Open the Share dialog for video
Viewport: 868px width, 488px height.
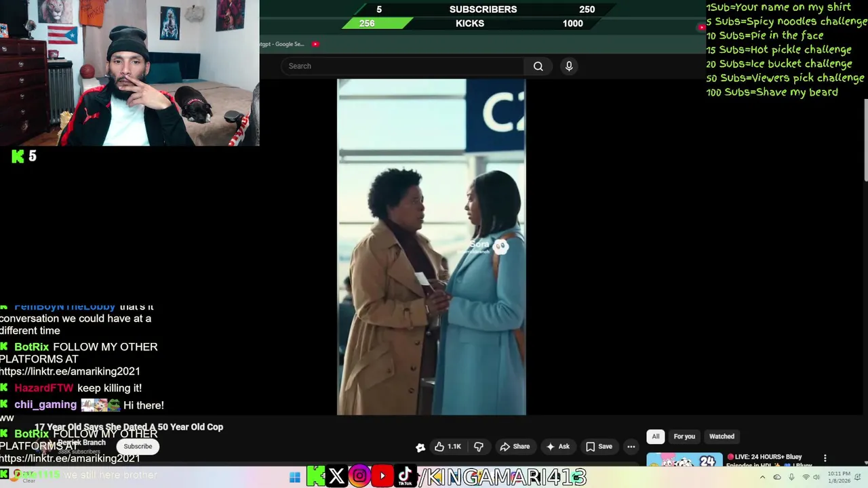(x=515, y=446)
